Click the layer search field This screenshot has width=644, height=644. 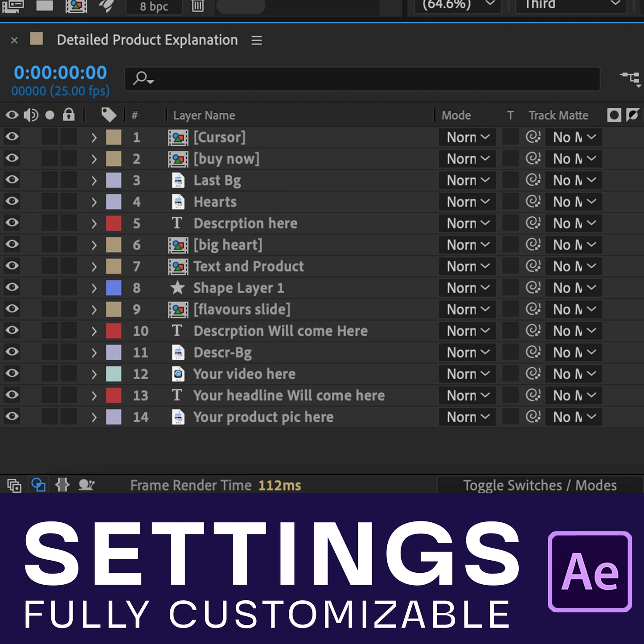tap(362, 79)
